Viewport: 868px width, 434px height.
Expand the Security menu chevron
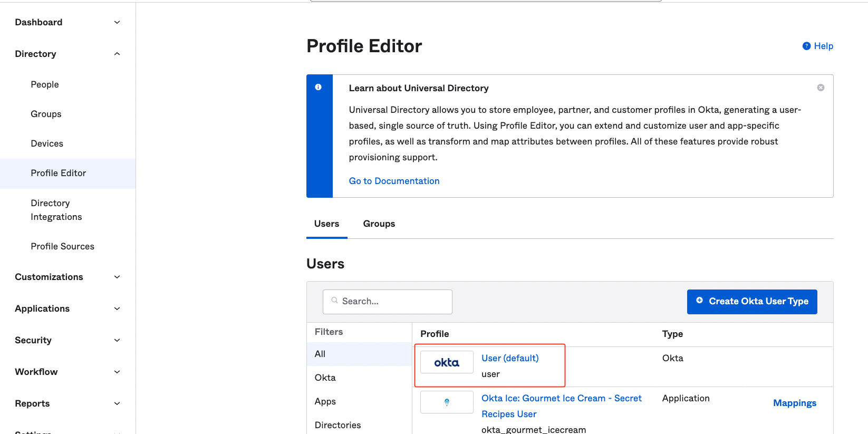pos(117,340)
